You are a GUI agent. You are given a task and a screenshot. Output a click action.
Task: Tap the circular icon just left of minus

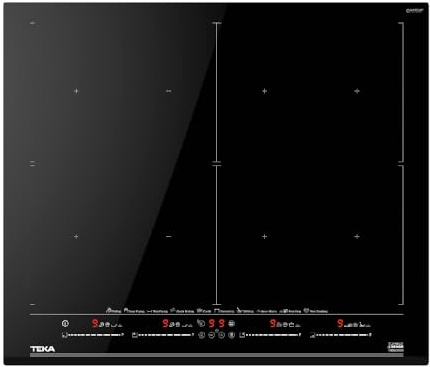coord(202,335)
